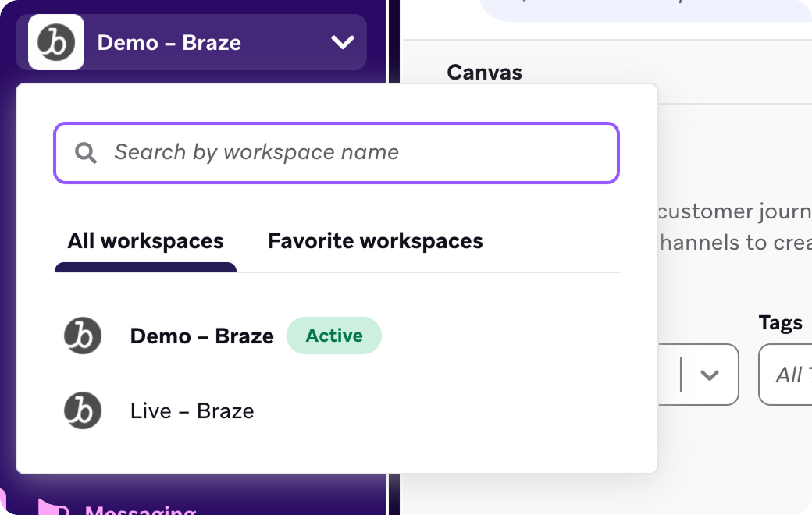Viewport: 812px width, 515px height.
Task: Click the green Active pill indicator
Action: coord(334,336)
